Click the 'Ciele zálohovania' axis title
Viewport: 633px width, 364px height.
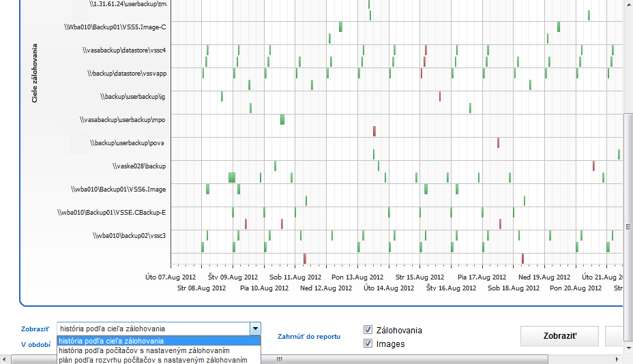tap(34, 73)
